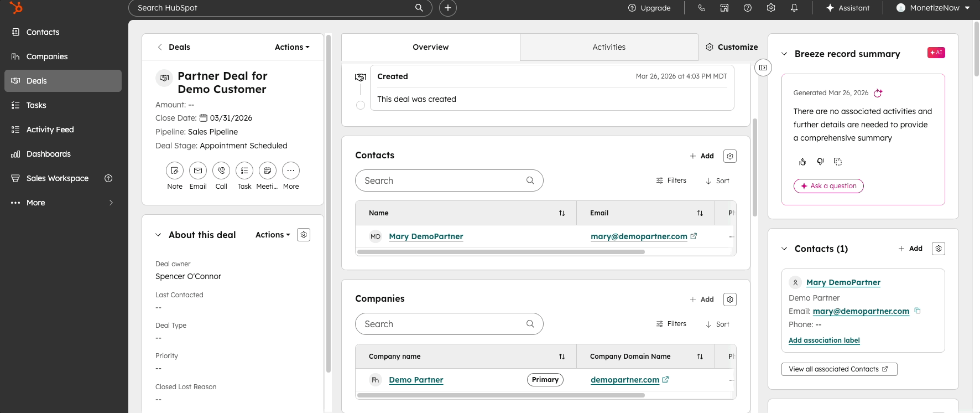980x413 pixels.
Task: Open Contacts card settings gear
Action: (730, 156)
